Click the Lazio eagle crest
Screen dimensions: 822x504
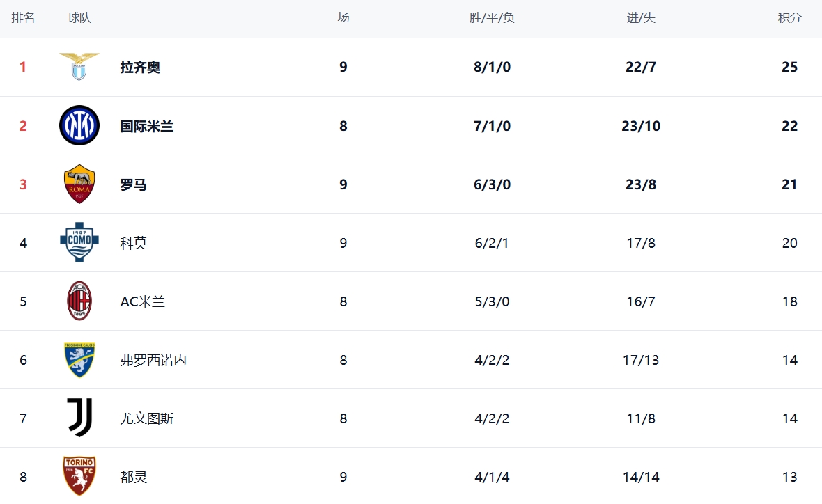coord(79,67)
